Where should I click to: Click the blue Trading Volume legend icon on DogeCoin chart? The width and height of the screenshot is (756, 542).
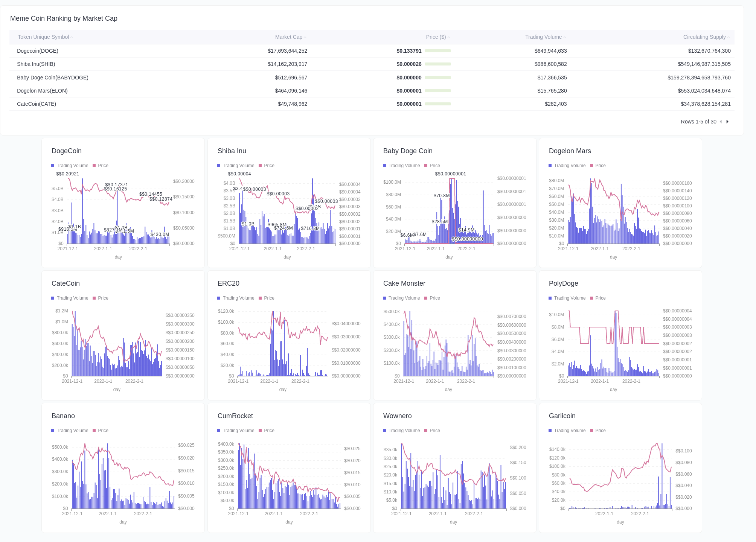53,166
